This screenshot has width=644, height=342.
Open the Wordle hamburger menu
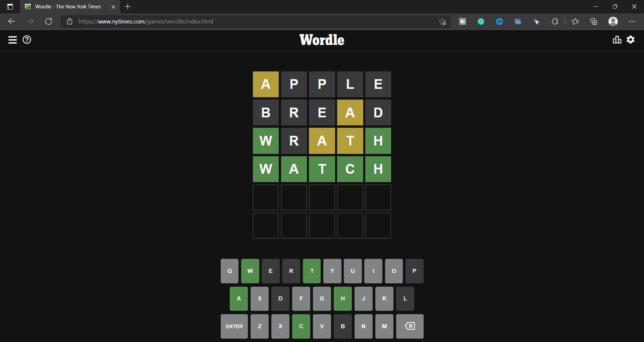coord(12,40)
